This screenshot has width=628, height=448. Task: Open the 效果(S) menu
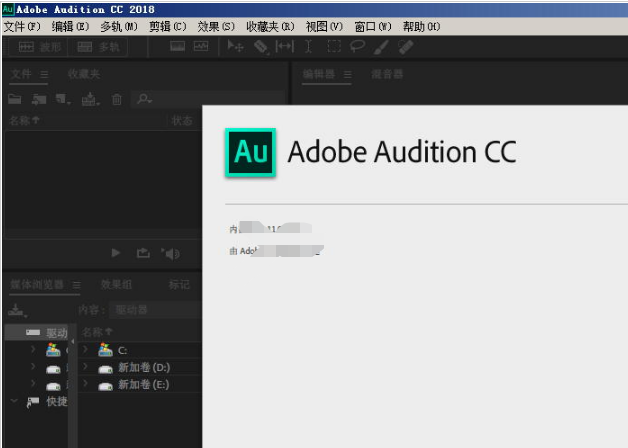coord(216,26)
